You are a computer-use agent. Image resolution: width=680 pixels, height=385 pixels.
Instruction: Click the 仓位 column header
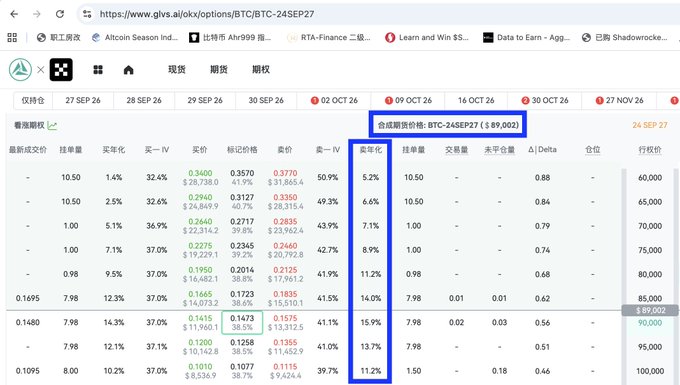point(592,150)
